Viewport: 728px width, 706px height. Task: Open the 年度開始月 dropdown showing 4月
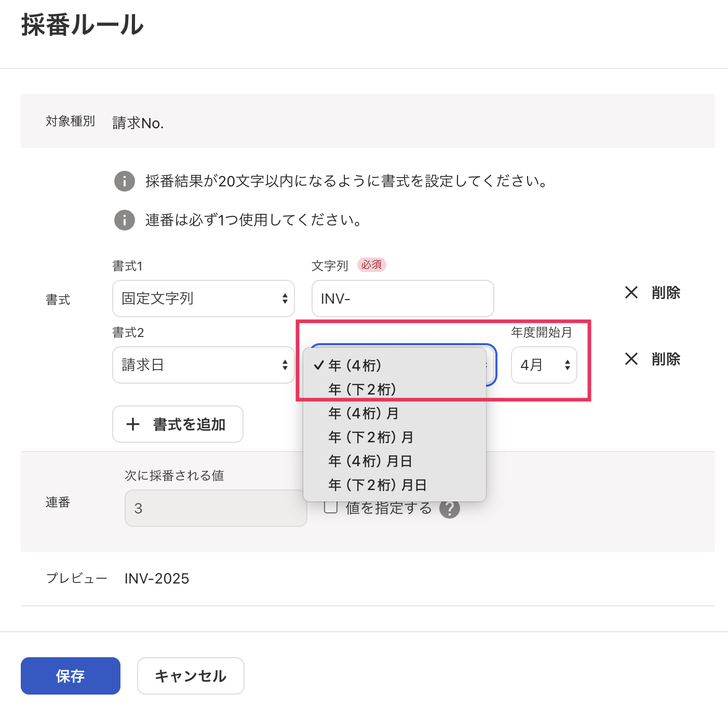tap(544, 365)
